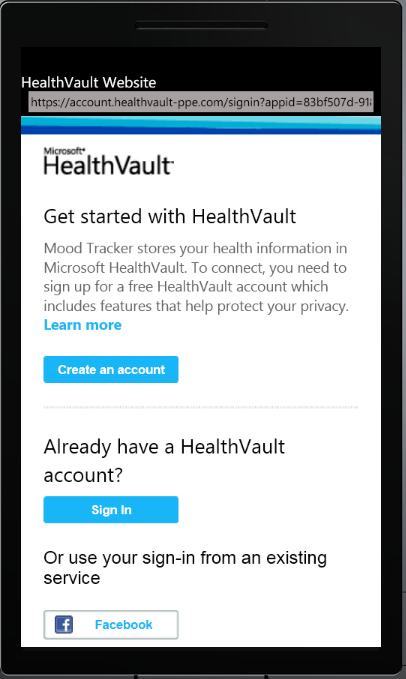This screenshot has height=679, width=406.
Task: Open the Learn more link
Action: point(83,325)
